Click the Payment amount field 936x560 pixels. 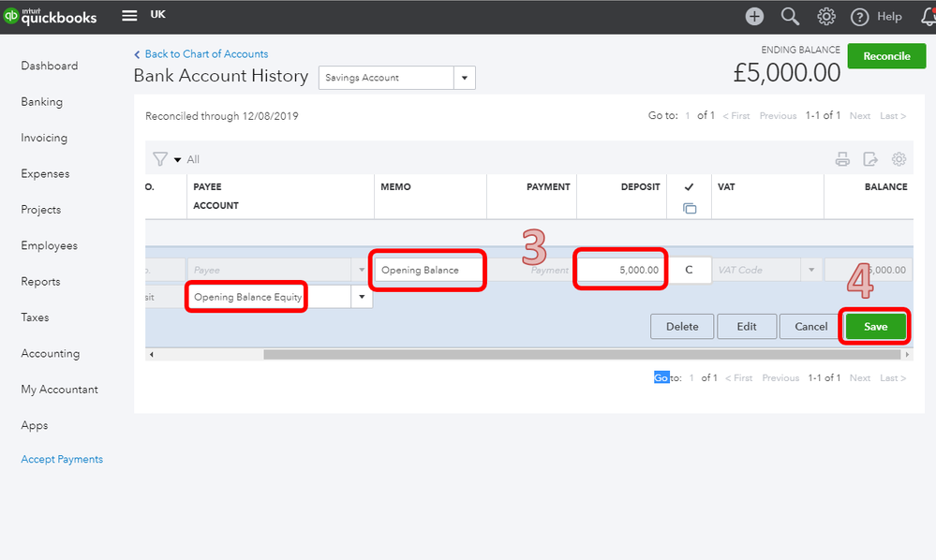coord(531,270)
